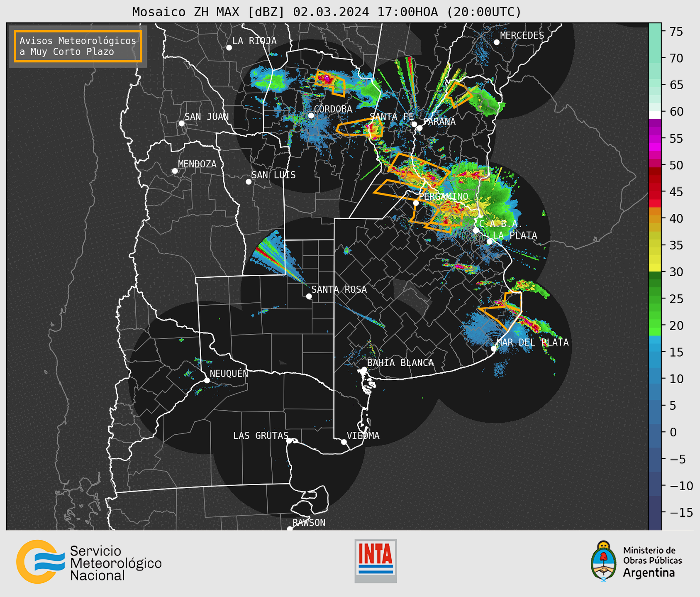Image resolution: width=700 pixels, height=597 pixels.
Task: Click the Paraná city marker dot
Action: pyautogui.click(x=420, y=128)
